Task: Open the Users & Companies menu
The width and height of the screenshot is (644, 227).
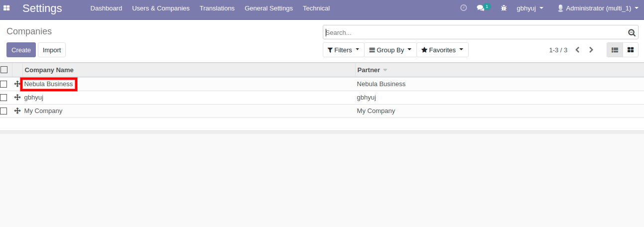Action: point(160,8)
